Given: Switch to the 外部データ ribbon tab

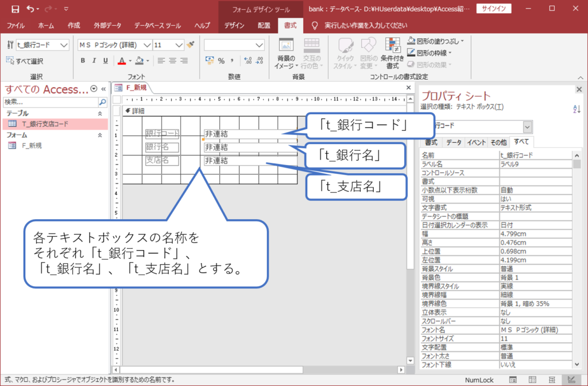Looking at the screenshot, I should tap(107, 25).
